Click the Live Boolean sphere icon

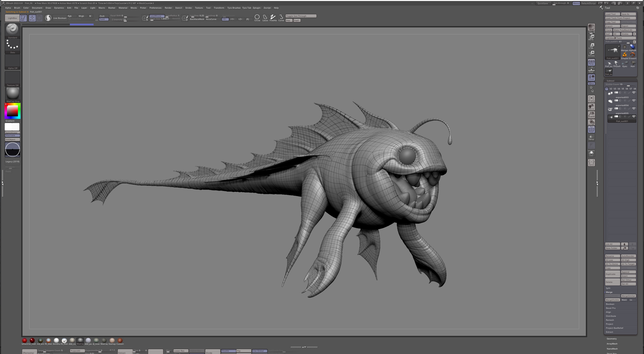pyautogui.click(x=48, y=18)
